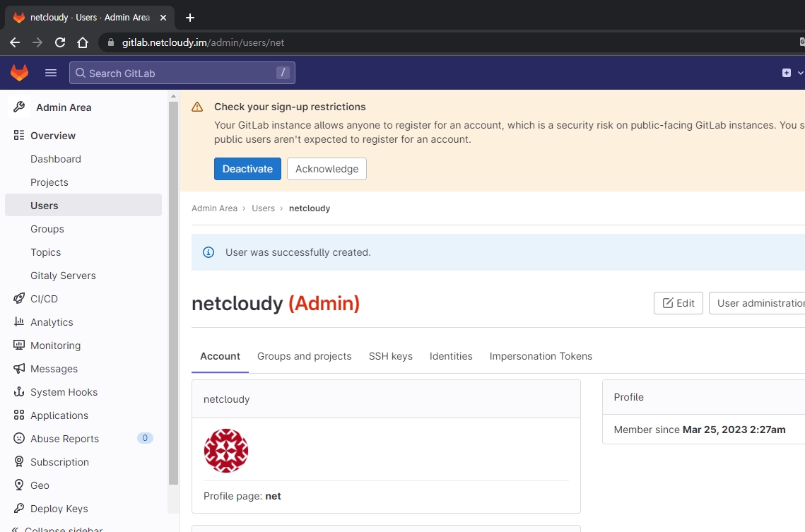The height and width of the screenshot is (532, 805).
Task: Open the net profile page link
Action: click(273, 496)
